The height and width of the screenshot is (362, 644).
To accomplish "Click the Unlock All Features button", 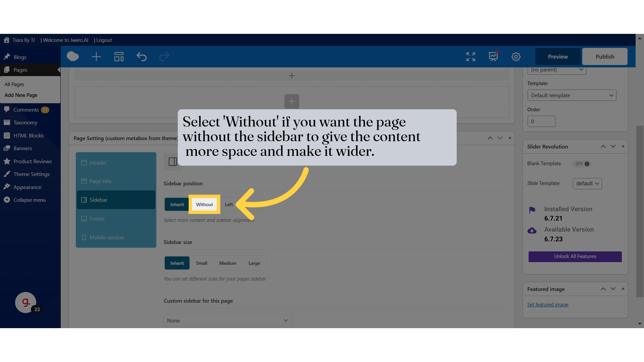I will (x=575, y=256).
